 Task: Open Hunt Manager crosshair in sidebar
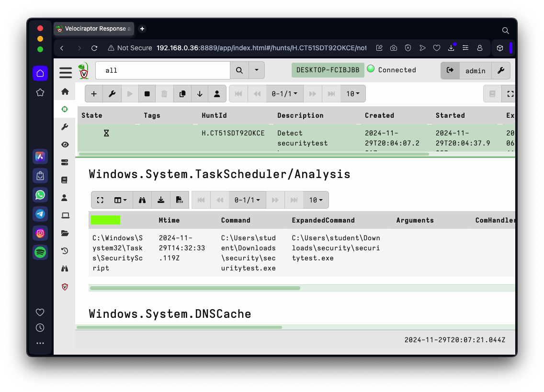coord(65,109)
